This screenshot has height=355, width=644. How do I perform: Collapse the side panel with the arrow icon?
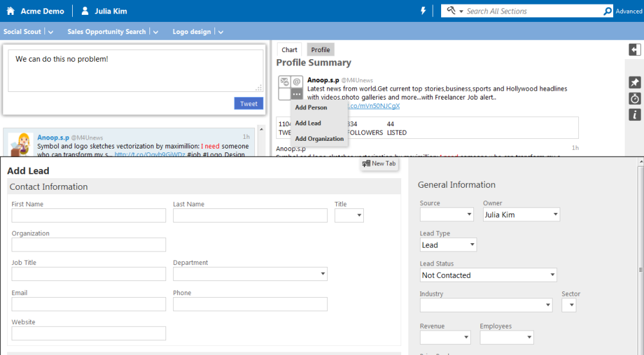click(x=634, y=50)
